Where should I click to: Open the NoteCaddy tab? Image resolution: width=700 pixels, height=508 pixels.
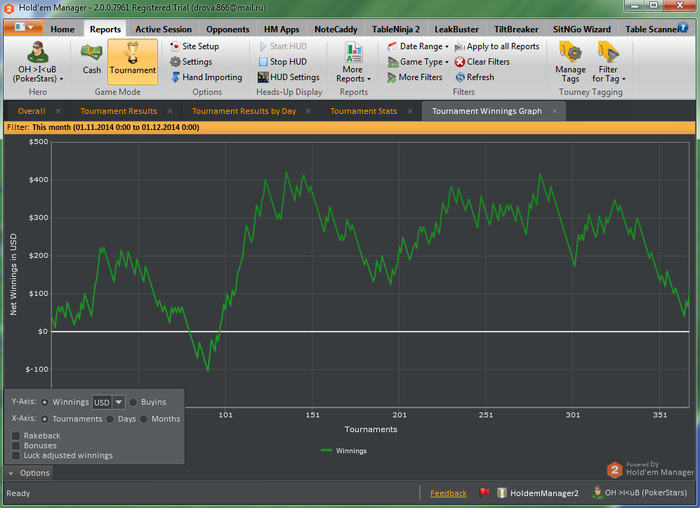coord(336,29)
